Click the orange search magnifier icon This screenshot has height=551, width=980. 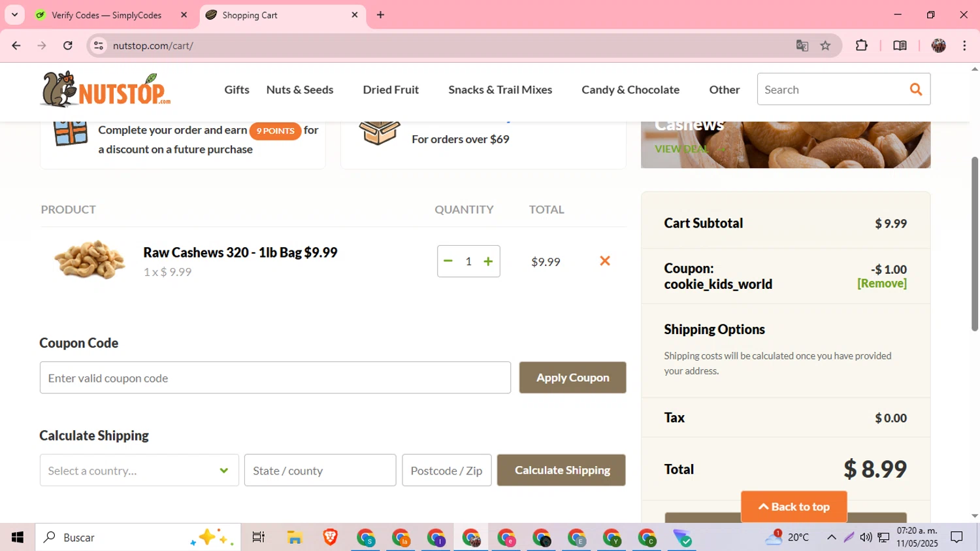[916, 90]
